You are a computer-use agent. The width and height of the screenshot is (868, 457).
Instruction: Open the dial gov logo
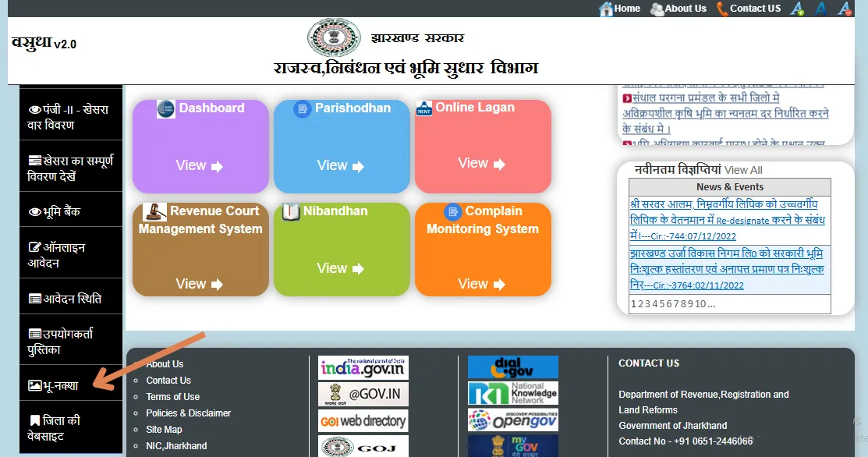coord(513,367)
